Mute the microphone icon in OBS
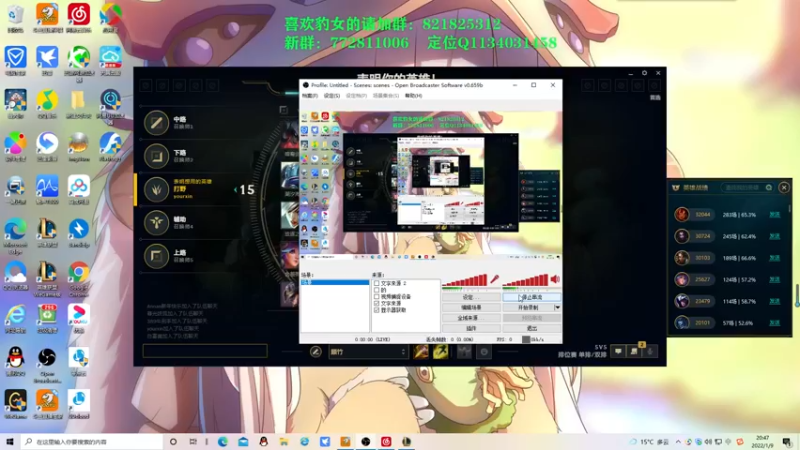The image size is (800, 450). (x=494, y=279)
